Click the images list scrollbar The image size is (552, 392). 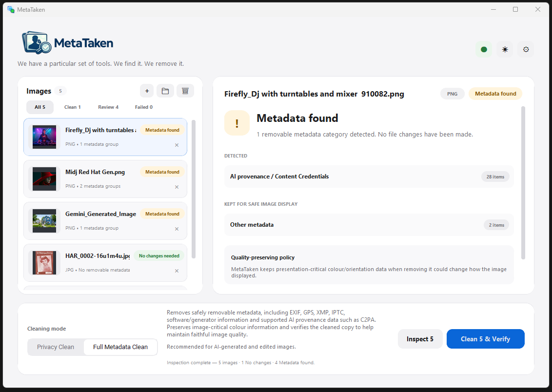(x=193, y=189)
